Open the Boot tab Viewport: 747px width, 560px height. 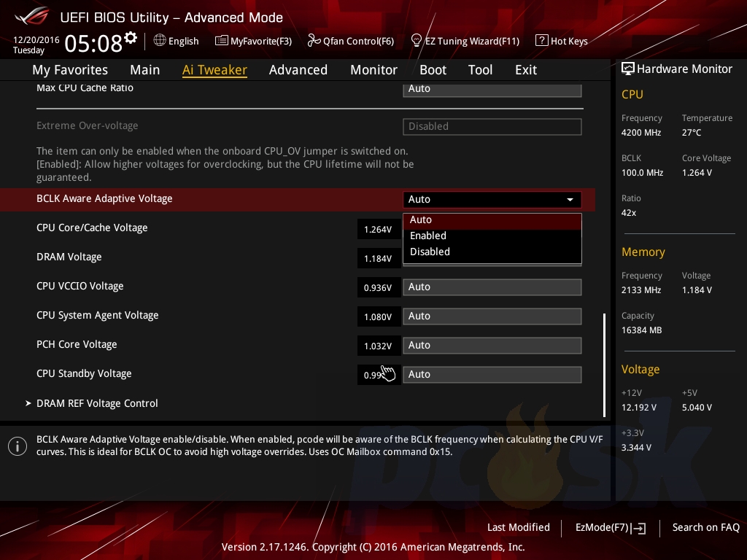pyautogui.click(x=433, y=70)
